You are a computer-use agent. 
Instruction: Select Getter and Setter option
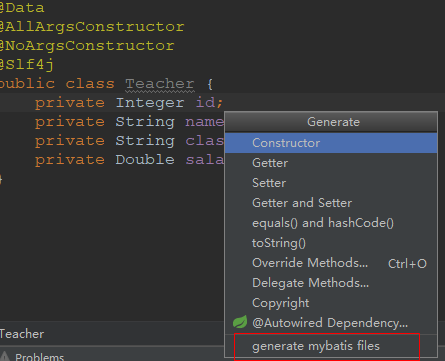[331, 203]
